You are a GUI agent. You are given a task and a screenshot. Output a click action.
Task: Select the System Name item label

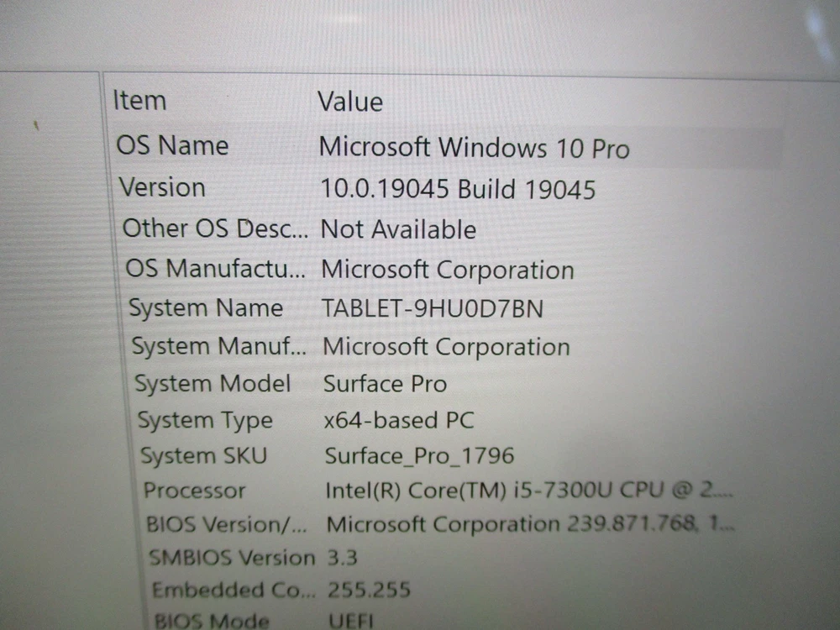pyautogui.click(x=206, y=308)
